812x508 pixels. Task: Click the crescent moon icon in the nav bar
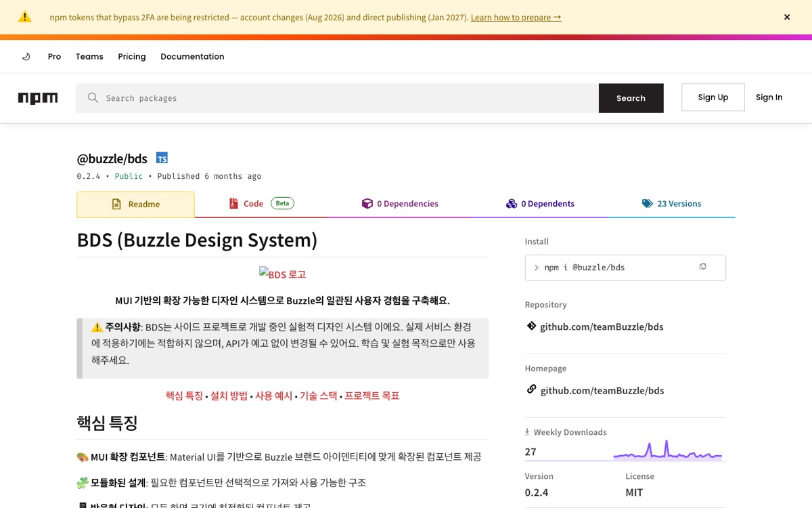coord(26,56)
